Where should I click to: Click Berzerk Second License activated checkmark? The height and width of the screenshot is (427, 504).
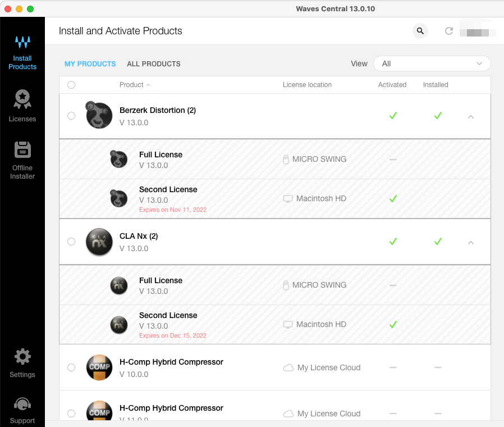[393, 198]
